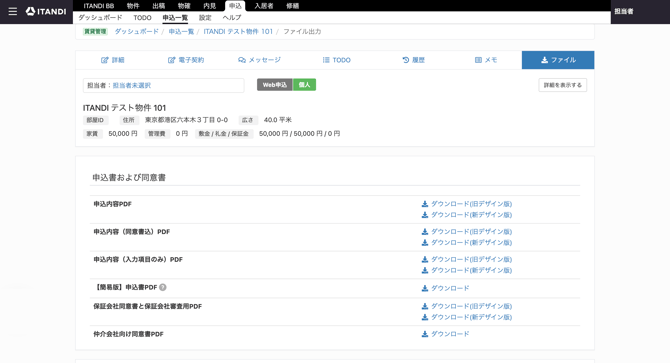Viewport: 670px width, 363px height.
Task: Open the 詳細 tab
Action: click(113, 60)
